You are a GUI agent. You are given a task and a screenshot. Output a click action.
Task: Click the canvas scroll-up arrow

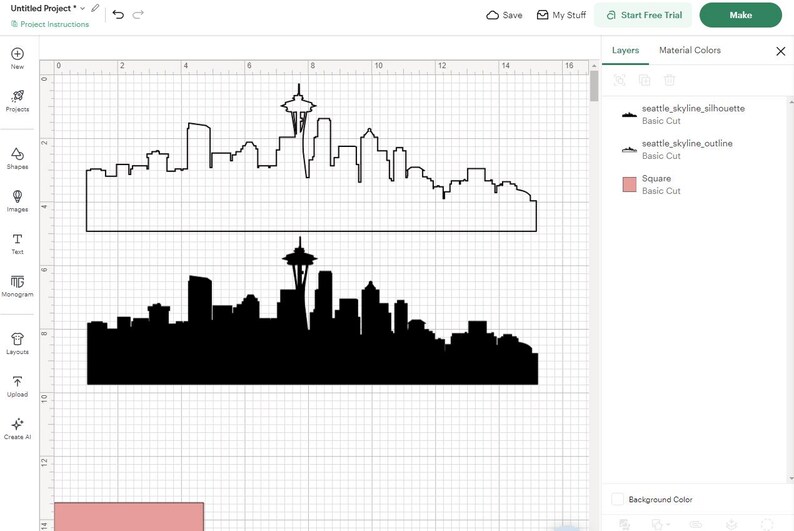(594, 65)
